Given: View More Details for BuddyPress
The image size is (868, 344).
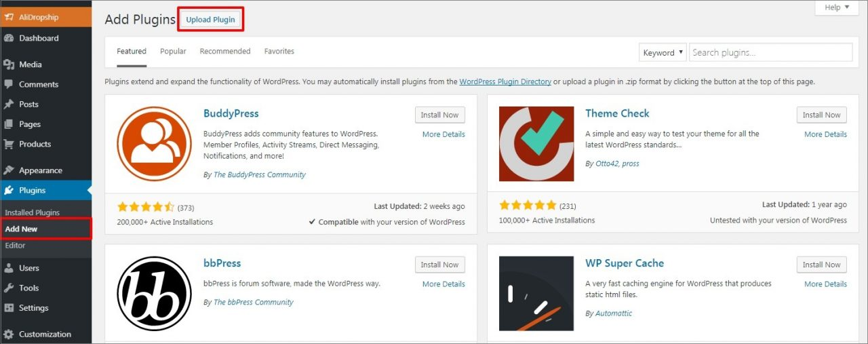Looking at the screenshot, I should click(443, 134).
